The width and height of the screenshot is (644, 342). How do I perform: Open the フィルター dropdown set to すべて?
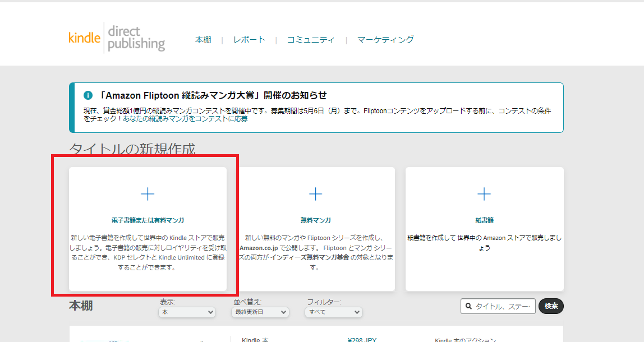(x=333, y=312)
